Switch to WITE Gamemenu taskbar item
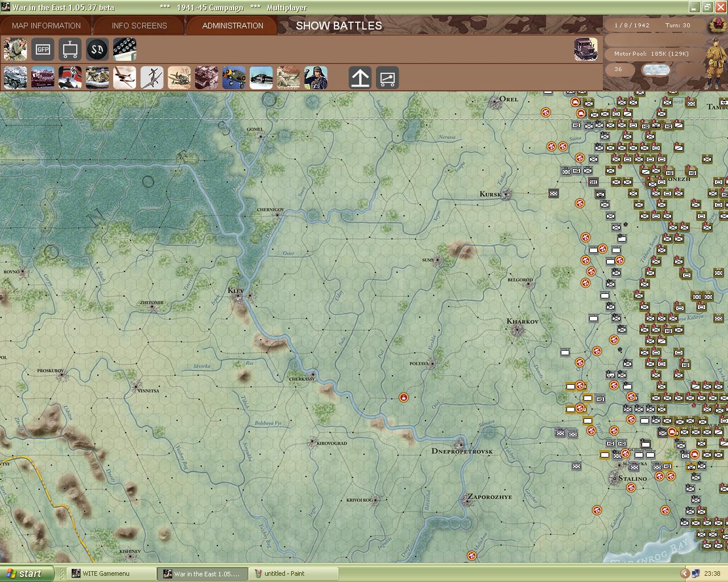 click(x=111, y=573)
